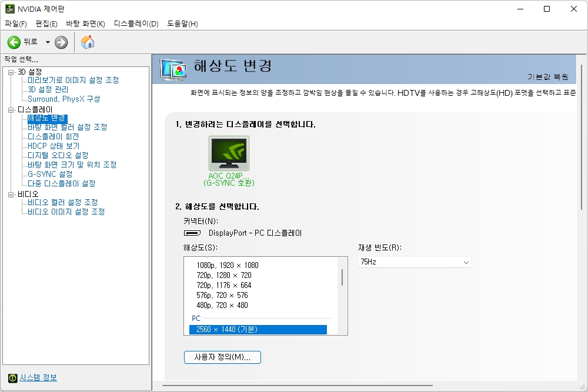Open 비디오 컬러 설정 조정 page
This screenshot has height=392, width=588.
pyautogui.click(x=63, y=202)
